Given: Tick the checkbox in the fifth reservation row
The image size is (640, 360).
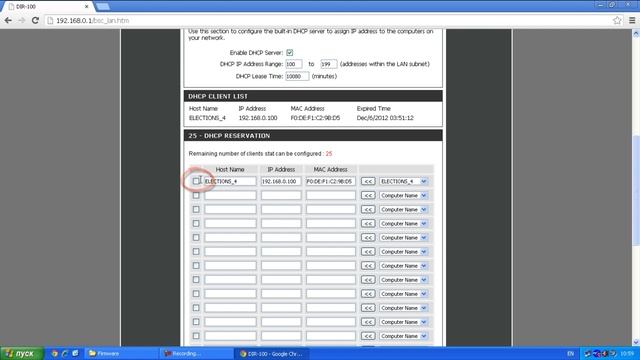Looking at the screenshot, I should [x=196, y=238].
